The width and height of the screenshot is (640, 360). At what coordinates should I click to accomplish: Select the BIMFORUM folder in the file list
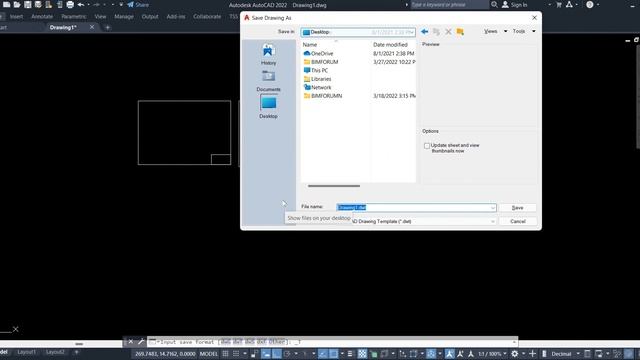coord(321,62)
